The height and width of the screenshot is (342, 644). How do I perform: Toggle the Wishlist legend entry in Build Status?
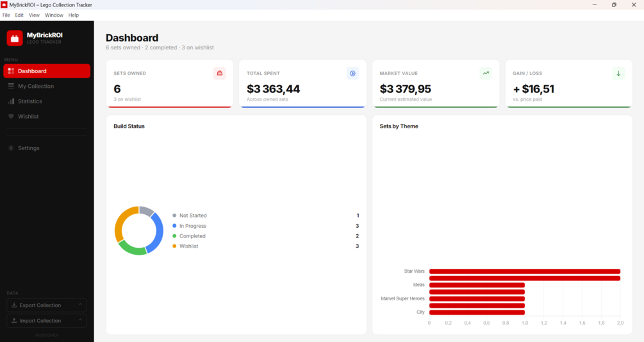pos(185,246)
